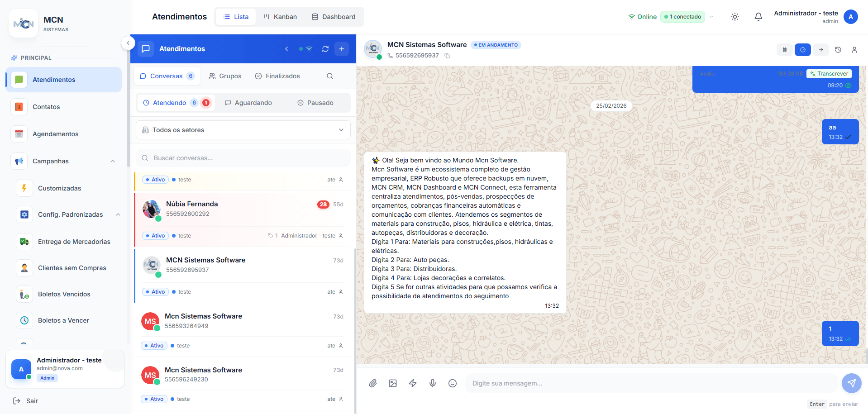Click the quick responses lightning icon
868x414 pixels.
412,383
